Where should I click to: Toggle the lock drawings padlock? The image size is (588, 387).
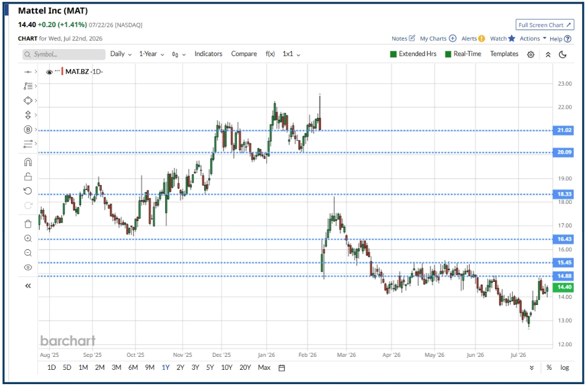tap(28, 177)
